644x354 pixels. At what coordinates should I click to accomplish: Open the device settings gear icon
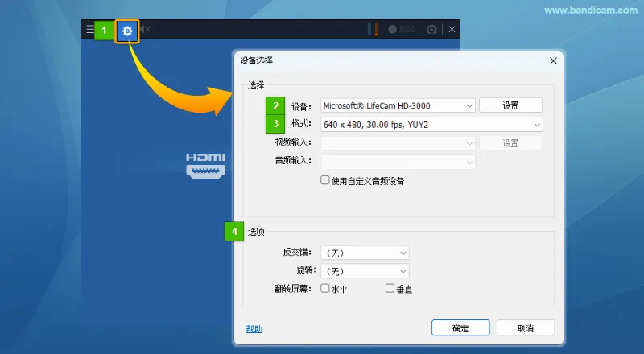click(127, 31)
